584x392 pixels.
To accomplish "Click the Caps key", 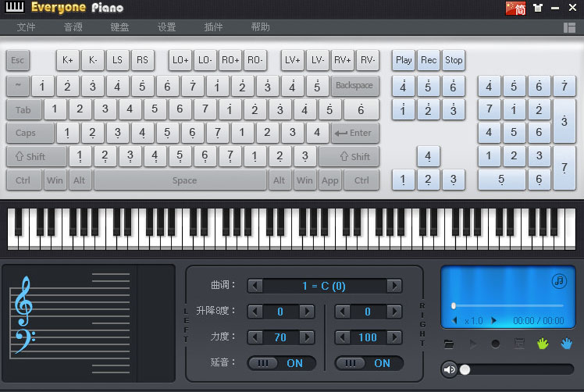I will click(30, 133).
